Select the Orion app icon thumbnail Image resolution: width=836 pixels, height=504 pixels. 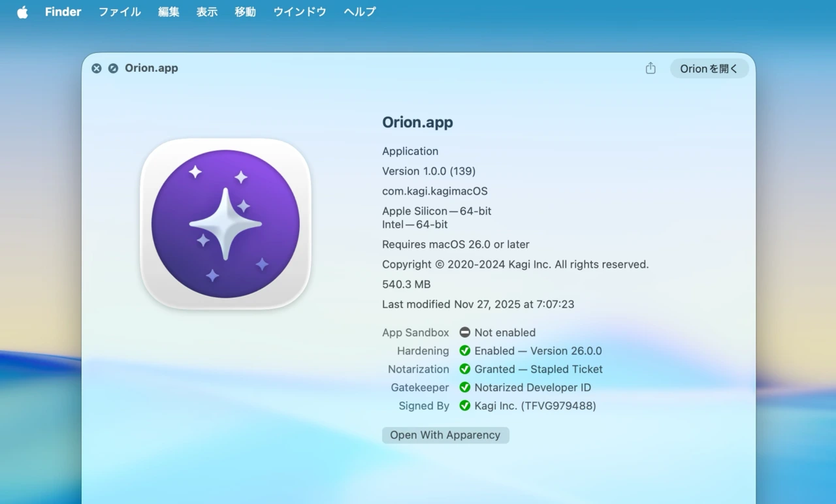coord(225,224)
